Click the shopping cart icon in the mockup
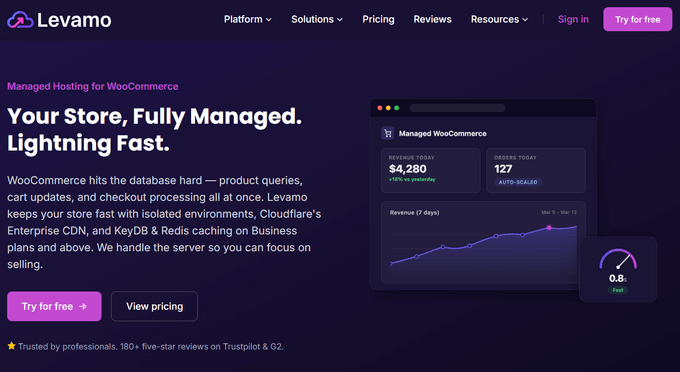The image size is (680, 372). (x=388, y=134)
